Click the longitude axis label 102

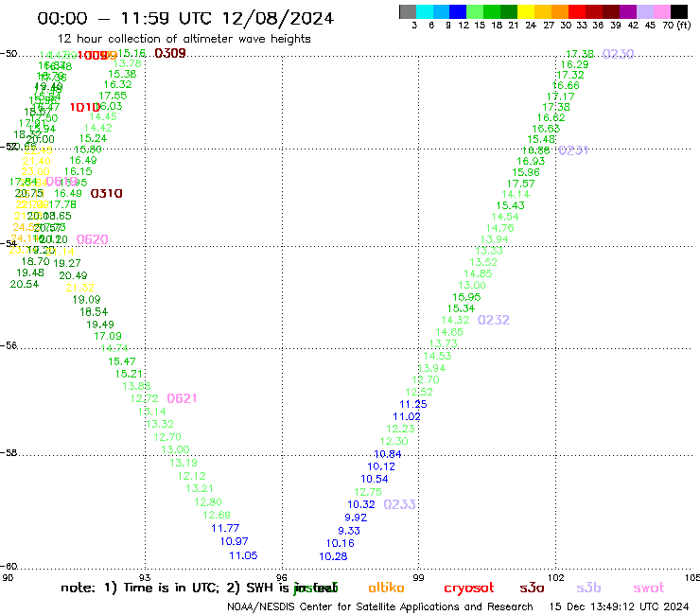[x=556, y=578]
